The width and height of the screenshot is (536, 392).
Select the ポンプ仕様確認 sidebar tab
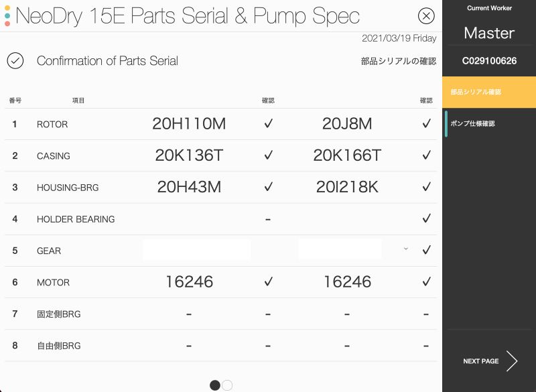(489, 124)
